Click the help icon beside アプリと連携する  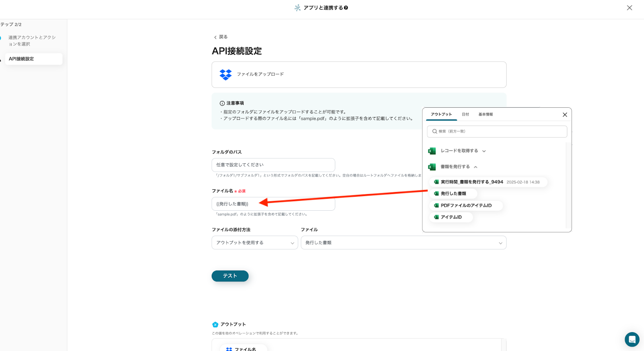pyautogui.click(x=346, y=8)
